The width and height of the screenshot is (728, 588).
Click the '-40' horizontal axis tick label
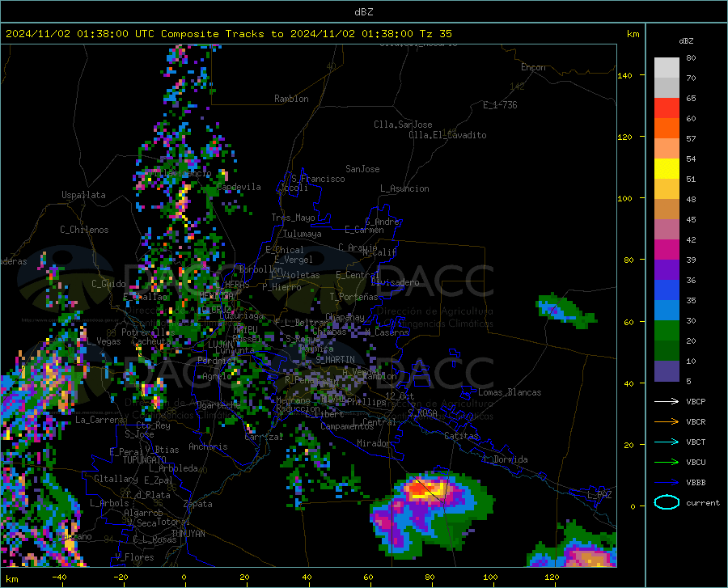point(59,577)
